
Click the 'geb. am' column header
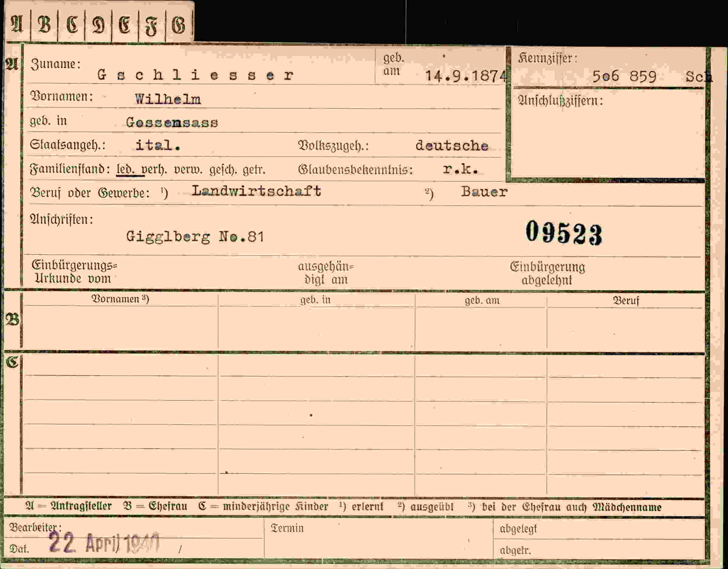point(482,301)
